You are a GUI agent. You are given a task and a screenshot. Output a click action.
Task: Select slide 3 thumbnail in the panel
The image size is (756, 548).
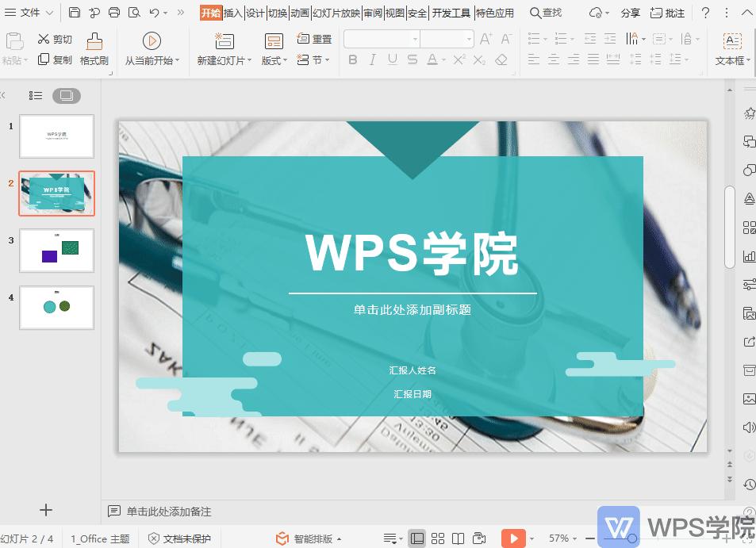pyautogui.click(x=56, y=251)
